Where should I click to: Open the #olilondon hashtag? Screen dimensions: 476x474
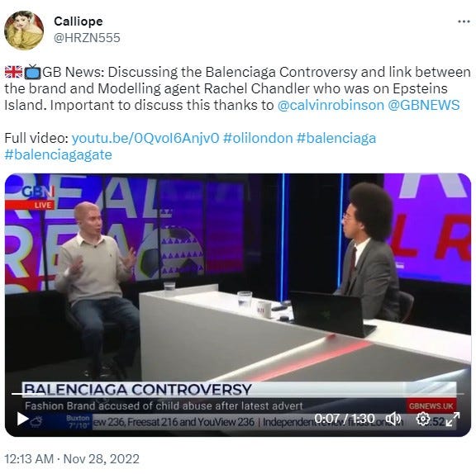pos(258,138)
